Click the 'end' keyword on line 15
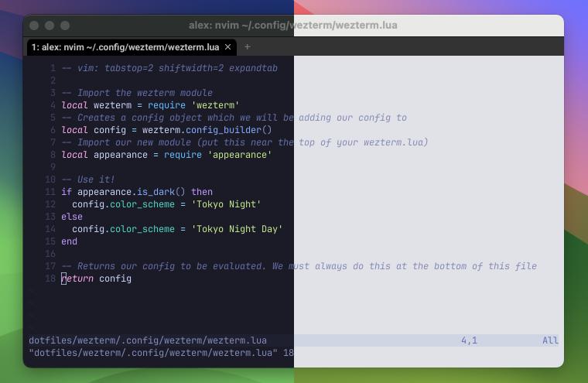This screenshot has height=383, width=588. [x=70, y=241]
